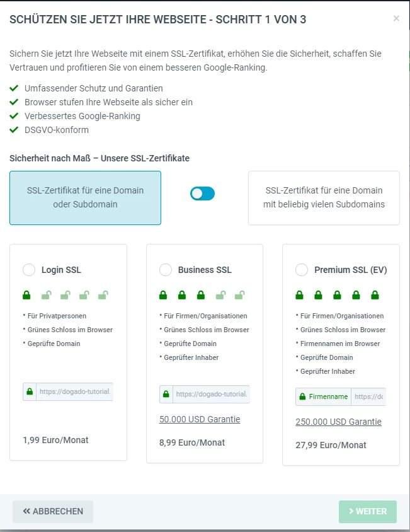This screenshot has width=410, height=532.
Task: Select the Login SSL radio button
Action: tap(29, 270)
